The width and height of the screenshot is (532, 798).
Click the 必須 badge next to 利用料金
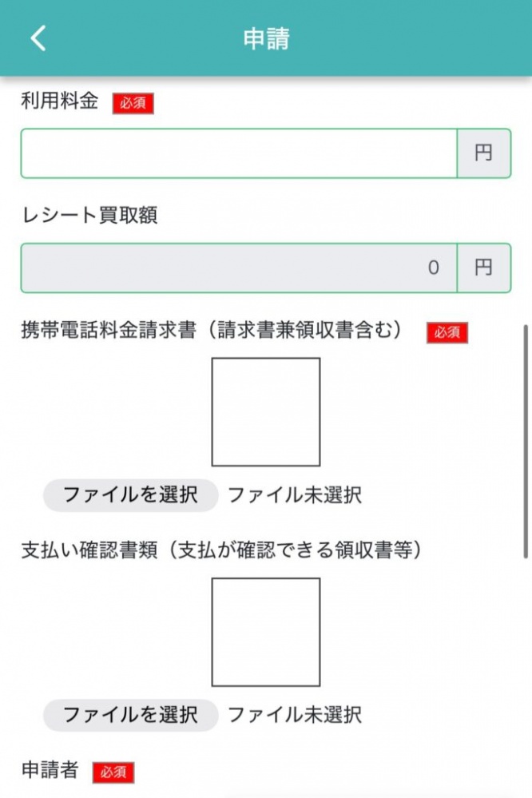coord(133,103)
